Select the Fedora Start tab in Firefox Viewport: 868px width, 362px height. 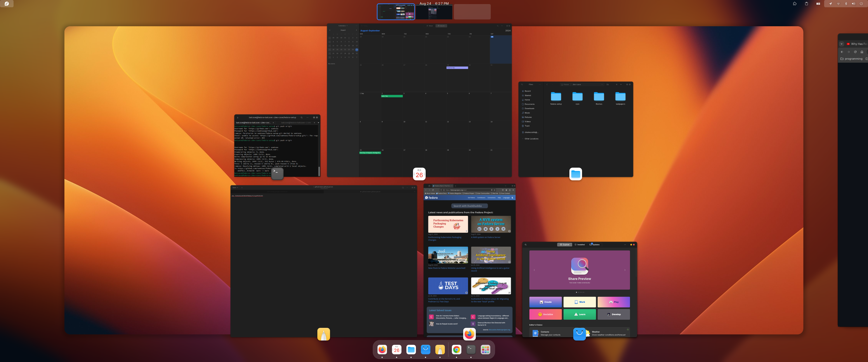tap(443, 186)
